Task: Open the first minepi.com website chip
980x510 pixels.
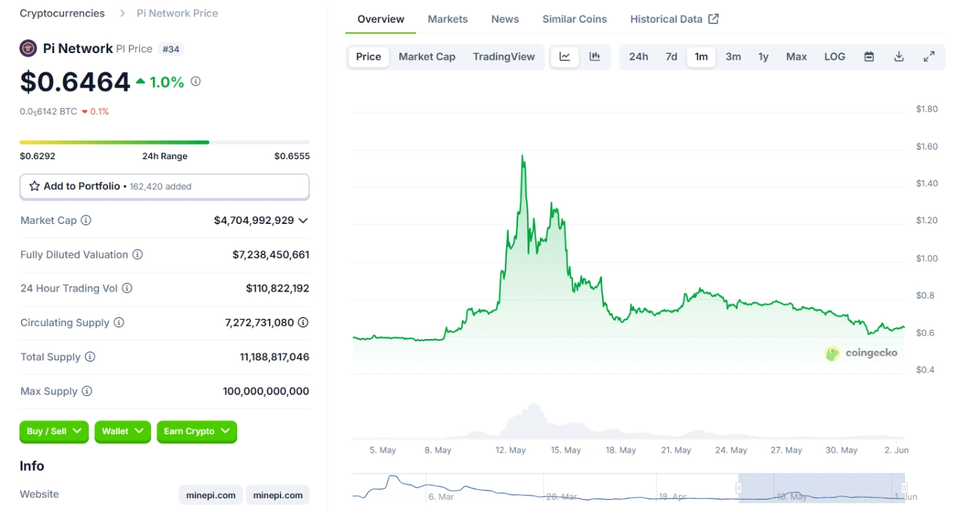Action: pyautogui.click(x=211, y=495)
